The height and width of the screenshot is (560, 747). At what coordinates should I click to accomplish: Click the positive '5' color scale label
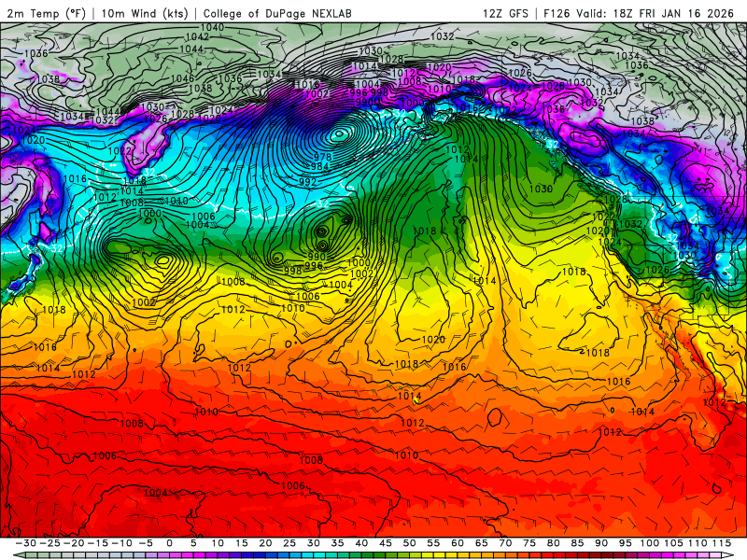[x=193, y=543]
